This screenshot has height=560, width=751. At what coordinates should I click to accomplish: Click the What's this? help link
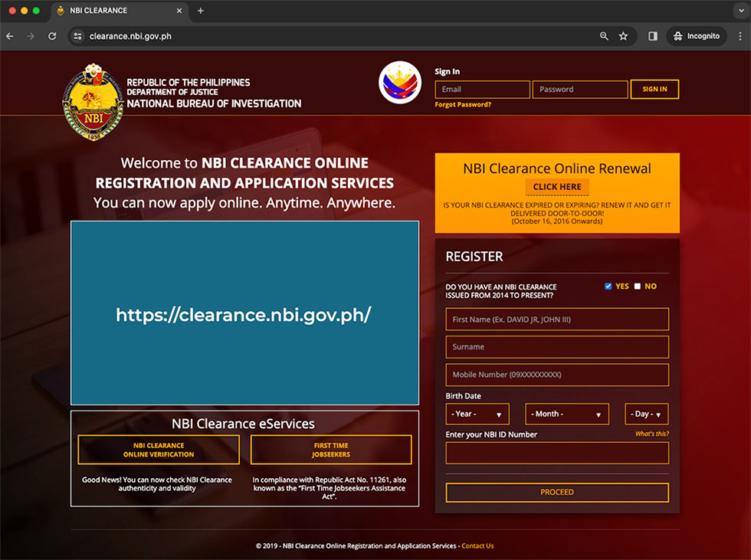tap(652, 434)
